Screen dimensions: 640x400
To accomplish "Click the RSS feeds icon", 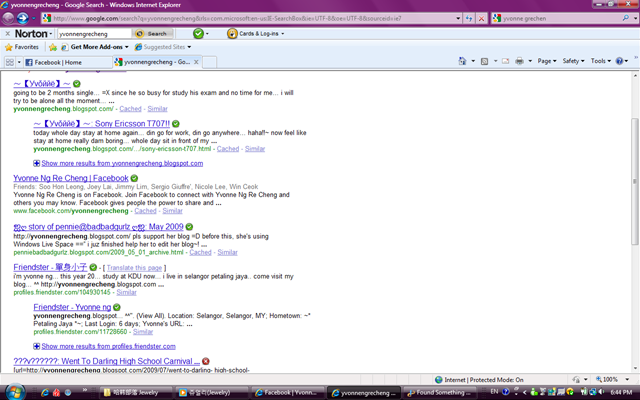I will point(484,61).
